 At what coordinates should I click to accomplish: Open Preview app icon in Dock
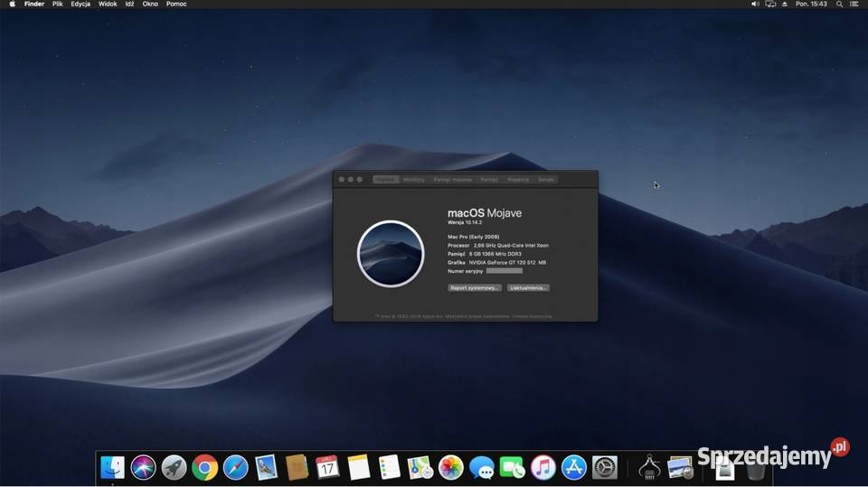680,468
